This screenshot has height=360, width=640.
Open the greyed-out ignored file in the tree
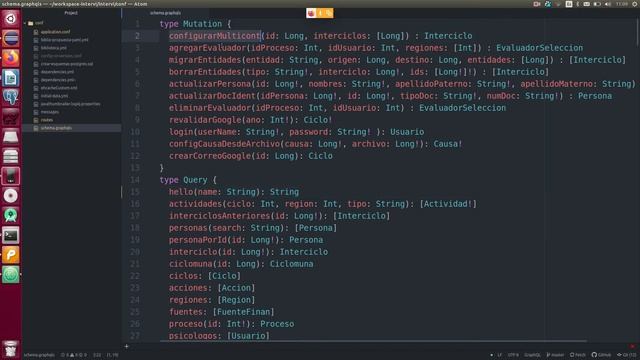click(x=61, y=56)
